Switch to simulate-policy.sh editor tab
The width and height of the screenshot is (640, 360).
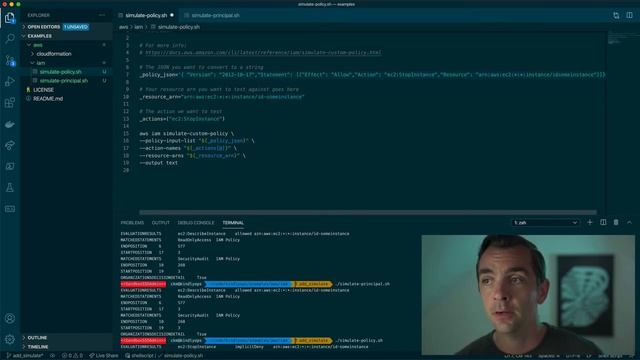pos(146,15)
